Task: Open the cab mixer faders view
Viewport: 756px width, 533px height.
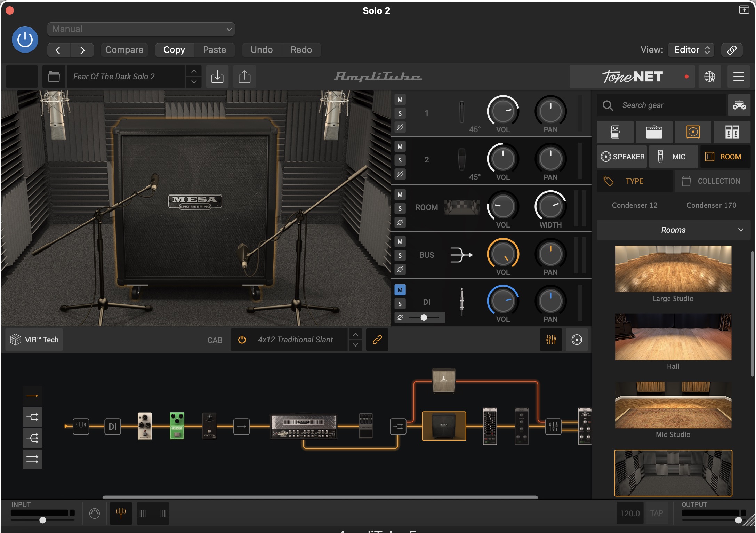Action: click(x=551, y=340)
